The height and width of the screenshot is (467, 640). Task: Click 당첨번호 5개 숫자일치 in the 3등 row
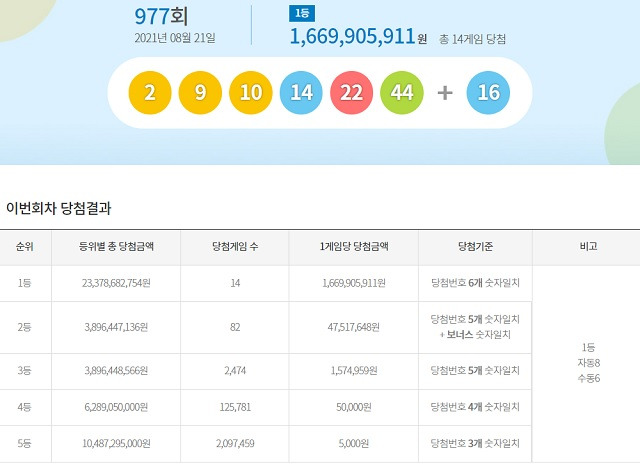pos(476,370)
